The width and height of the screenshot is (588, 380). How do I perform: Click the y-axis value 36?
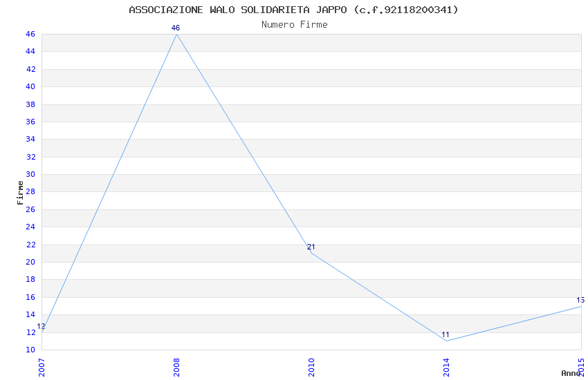pyautogui.click(x=30, y=122)
